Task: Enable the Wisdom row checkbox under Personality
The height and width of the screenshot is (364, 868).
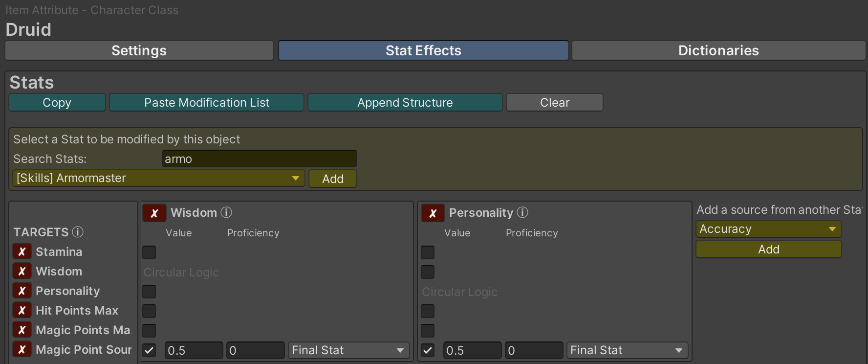Action: coord(428,272)
